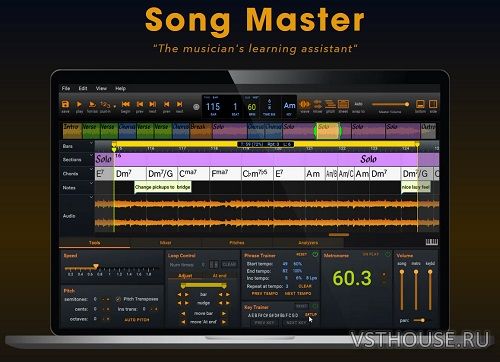The image size is (500, 362).
Task: Click the Wave view icon
Action: [x=304, y=104]
